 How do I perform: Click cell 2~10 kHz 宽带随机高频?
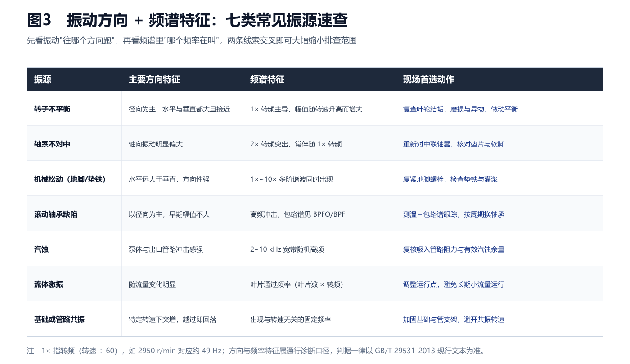[x=287, y=249]
